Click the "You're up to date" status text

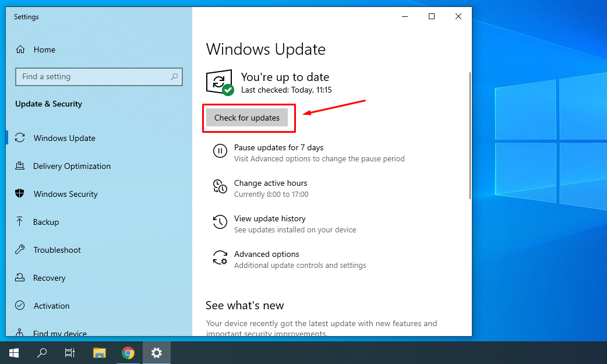coord(285,77)
